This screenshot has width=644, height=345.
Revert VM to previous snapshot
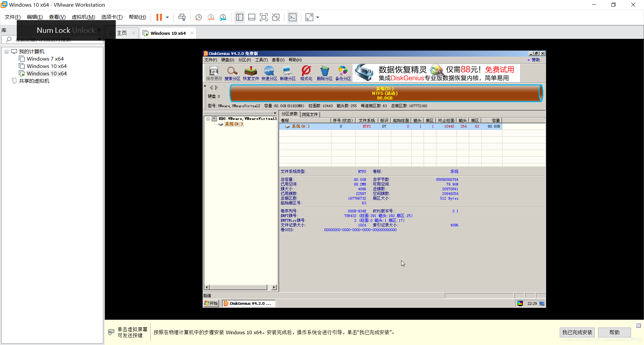pyautogui.click(x=211, y=17)
